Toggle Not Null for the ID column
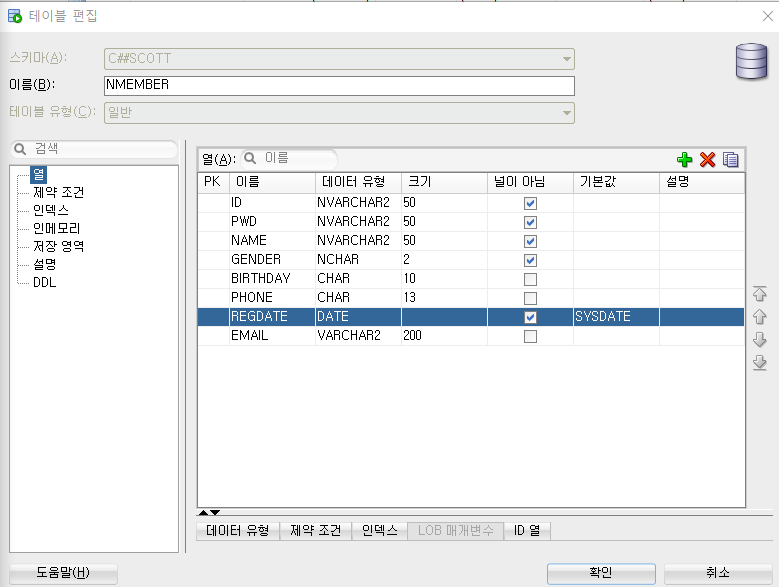The height and width of the screenshot is (587, 779). tap(530, 203)
